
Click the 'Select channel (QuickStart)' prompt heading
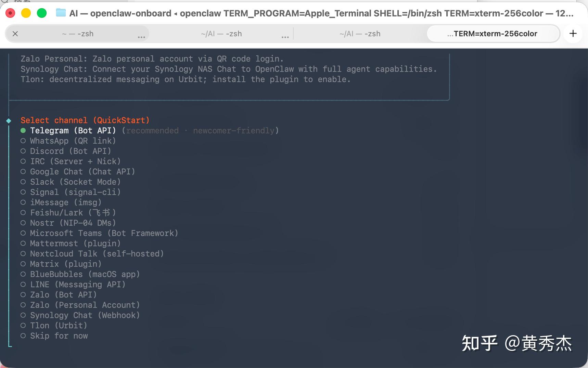(85, 120)
